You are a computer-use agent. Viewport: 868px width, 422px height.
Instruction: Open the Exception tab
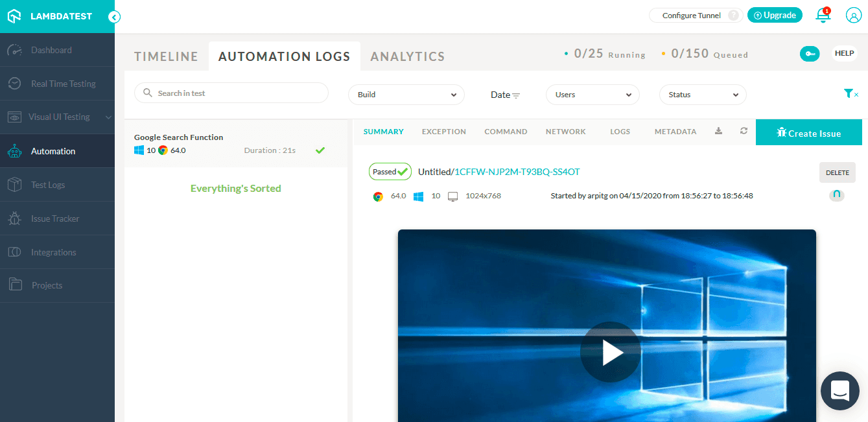click(x=444, y=132)
